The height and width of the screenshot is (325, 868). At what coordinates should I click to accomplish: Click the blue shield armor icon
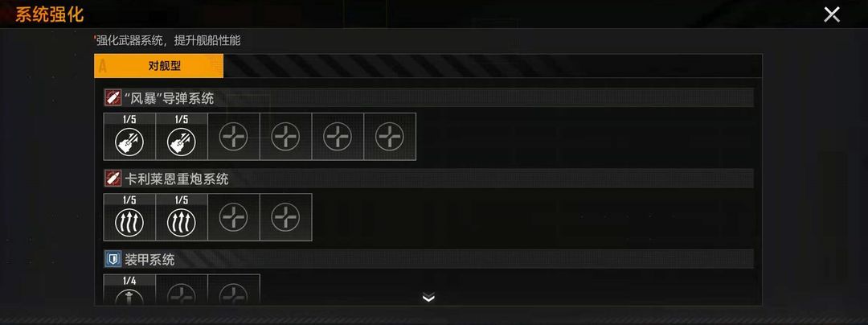(113, 259)
